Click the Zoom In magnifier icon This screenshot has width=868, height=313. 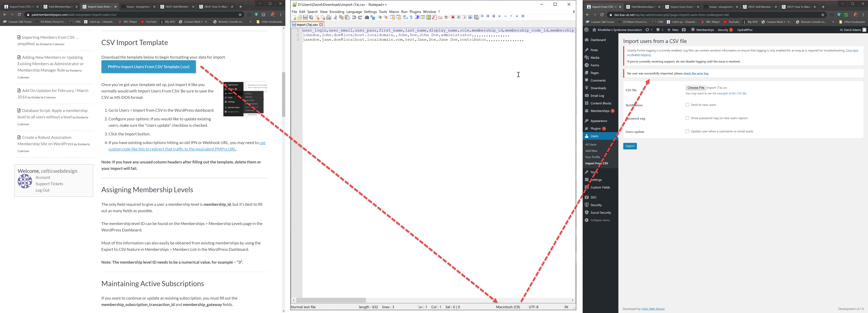pos(380,17)
